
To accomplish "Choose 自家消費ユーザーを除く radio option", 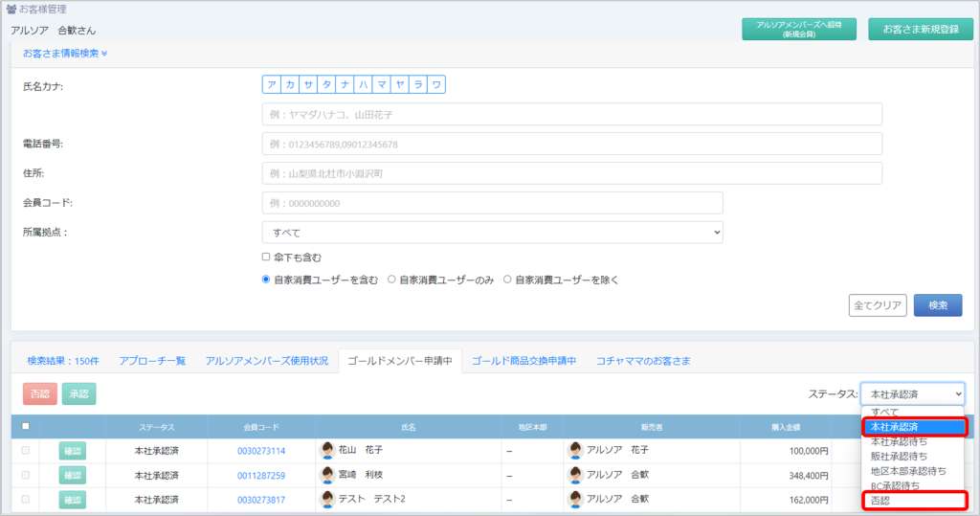I will 508,280.
